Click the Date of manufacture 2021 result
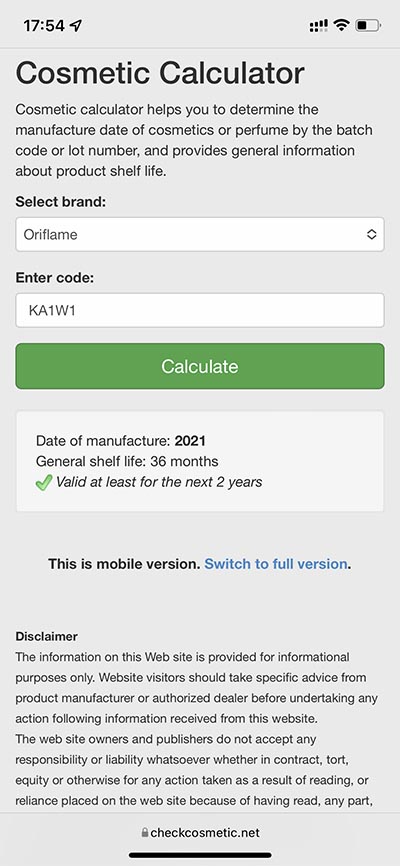The width and height of the screenshot is (400, 866). click(x=120, y=441)
